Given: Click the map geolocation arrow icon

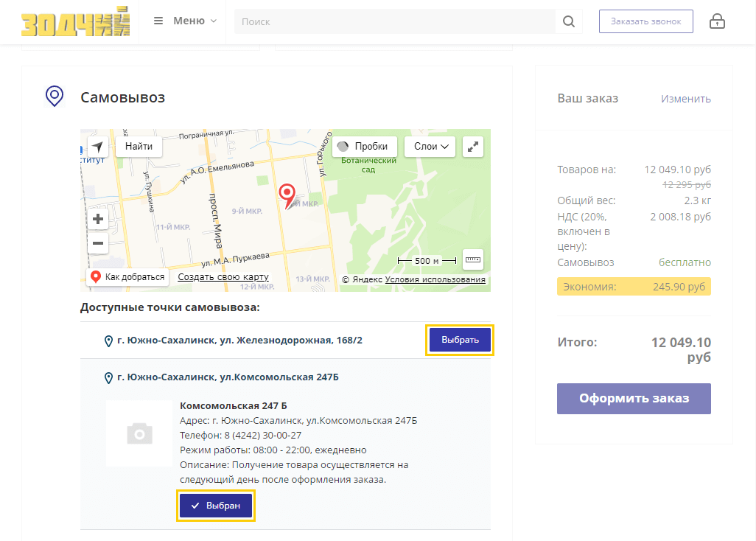Looking at the screenshot, I should point(97,147).
